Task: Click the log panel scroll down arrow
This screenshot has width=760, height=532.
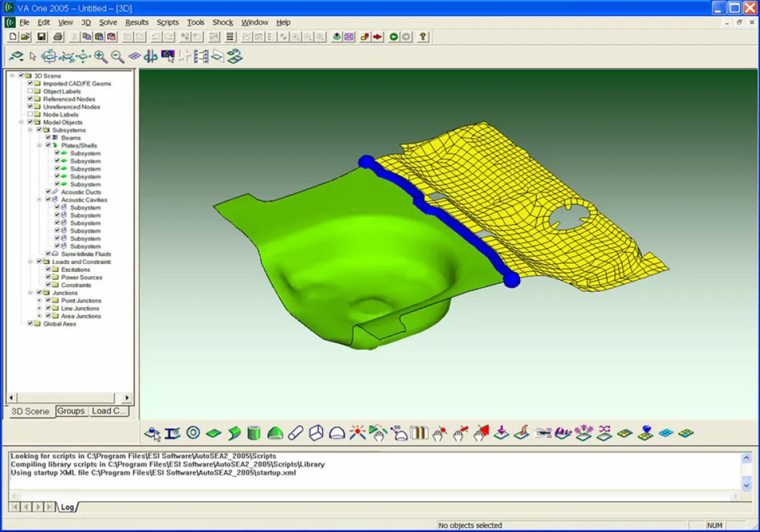Action: tap(747, 485)
